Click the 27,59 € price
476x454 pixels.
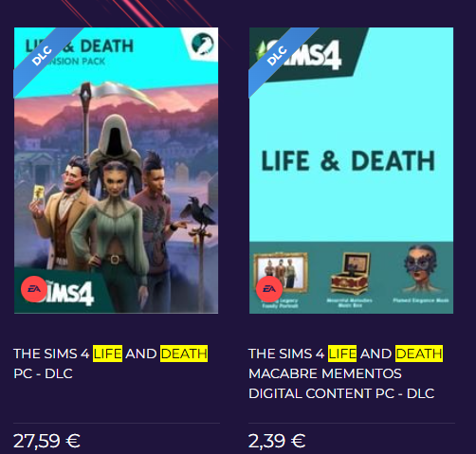pos(46,441)
